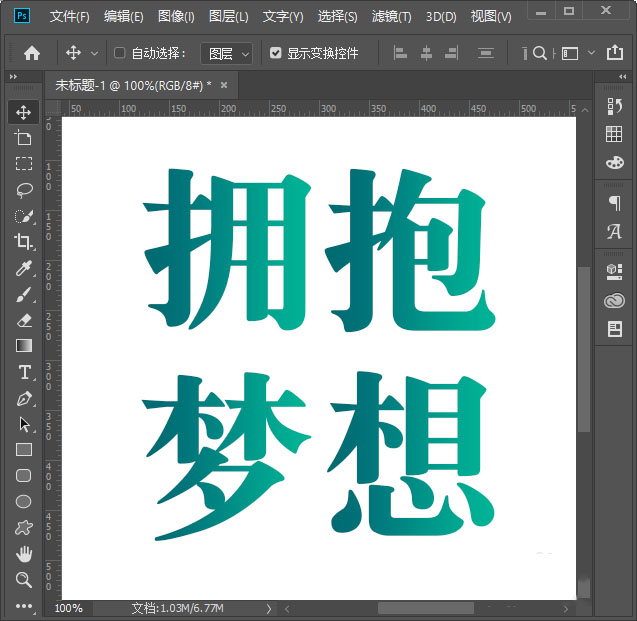Click the 100% zoom level field
Screen dimensions: 637x621
coord(69,608)
